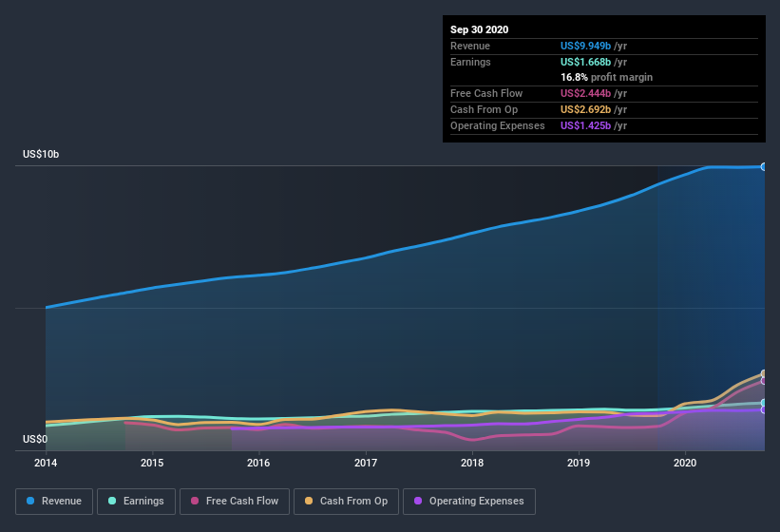780x532 pixels.
Task: Toggle the Operating Expenses legend button
Action: (x=469, y=502)
